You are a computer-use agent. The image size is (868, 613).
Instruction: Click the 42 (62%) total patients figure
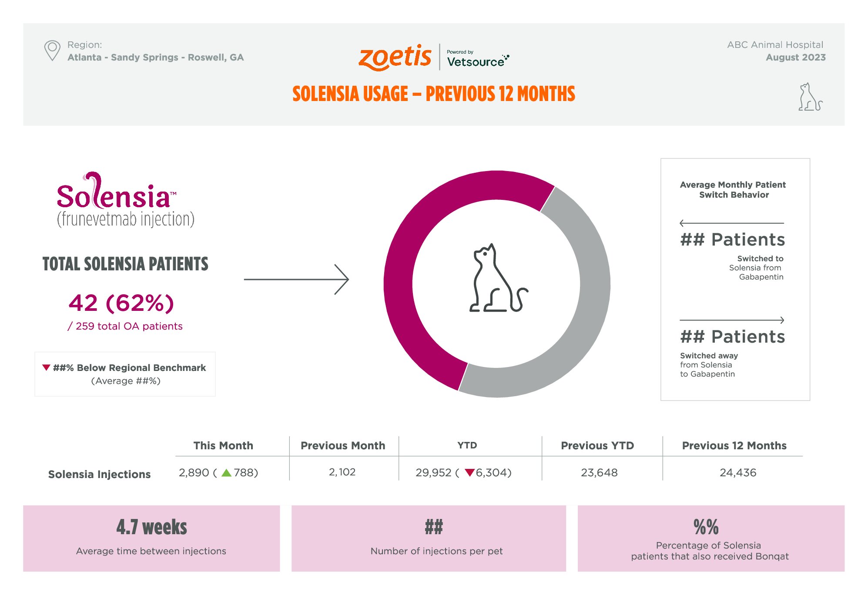[121, 303]
